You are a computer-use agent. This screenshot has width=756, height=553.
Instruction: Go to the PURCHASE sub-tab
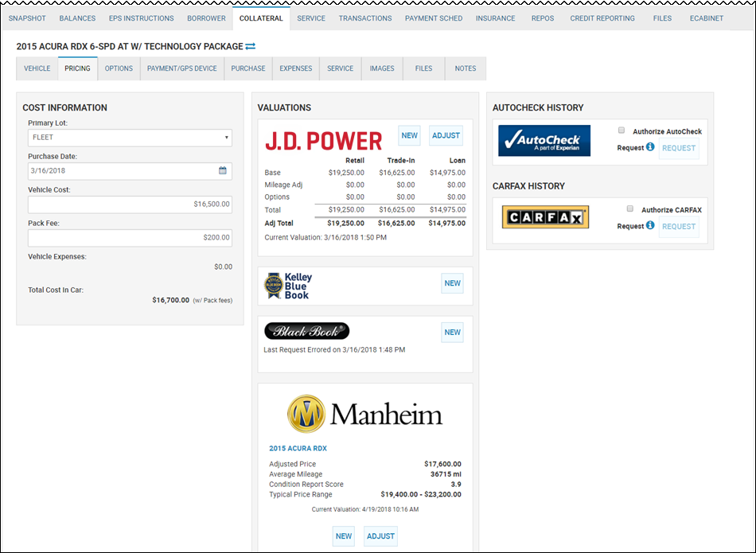[247, 68]
